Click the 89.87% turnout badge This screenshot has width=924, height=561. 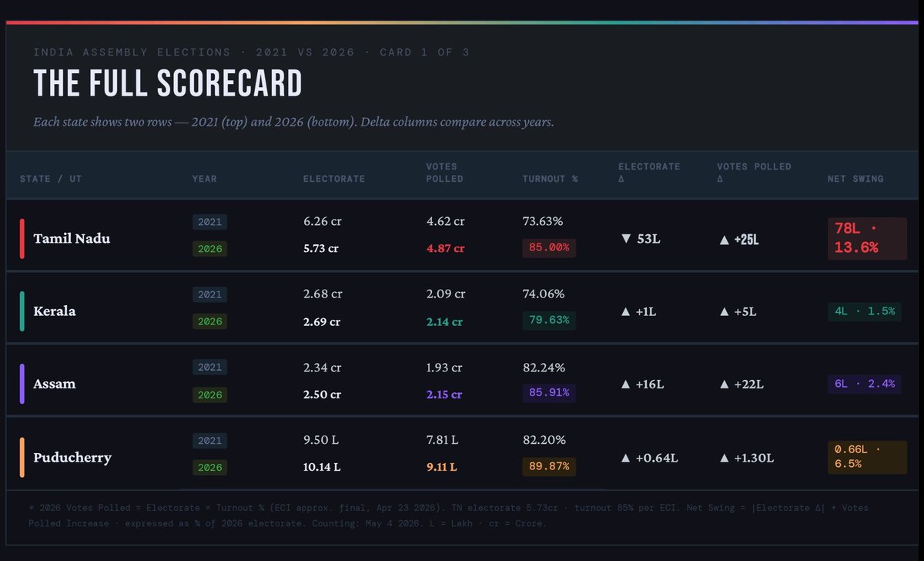click(549, 465)
